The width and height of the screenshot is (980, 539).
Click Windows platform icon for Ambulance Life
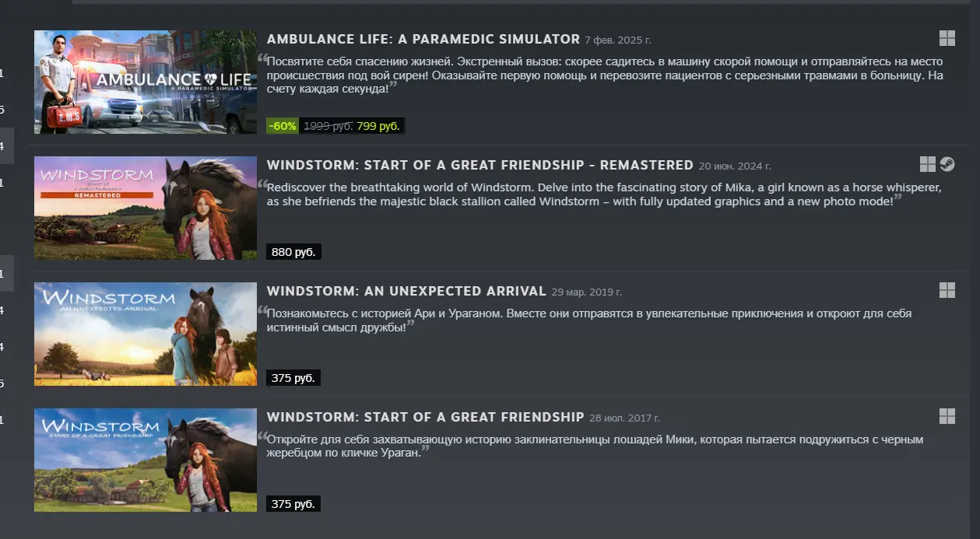click(x=947, y=39)
